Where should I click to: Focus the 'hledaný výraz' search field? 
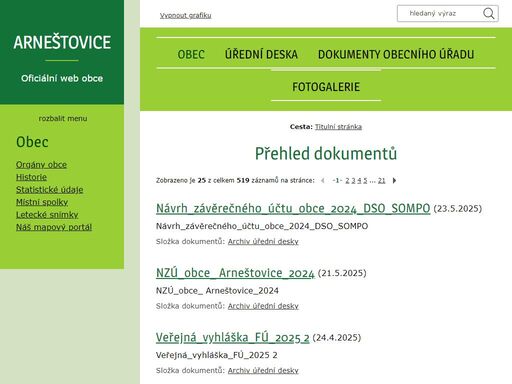click(x=439, y=14)
